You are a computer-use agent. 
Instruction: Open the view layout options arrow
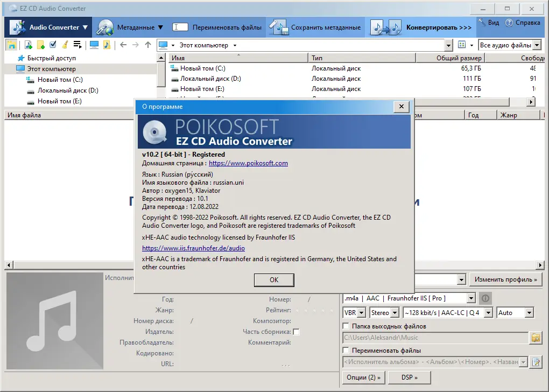point(471,45)
